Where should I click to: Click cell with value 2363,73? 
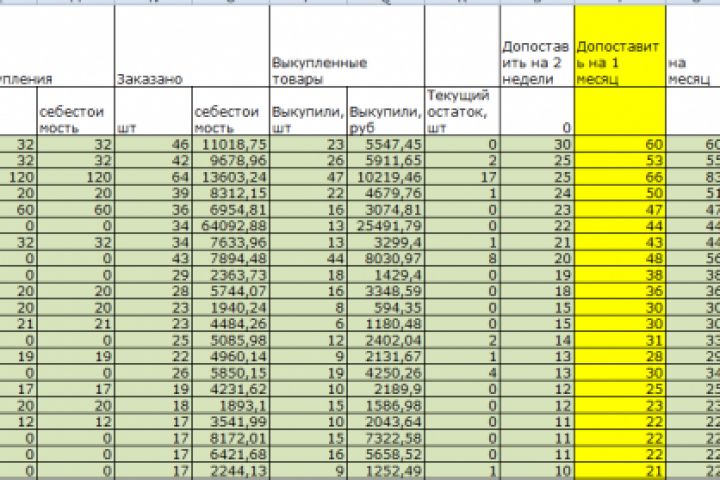pos(231,275)
